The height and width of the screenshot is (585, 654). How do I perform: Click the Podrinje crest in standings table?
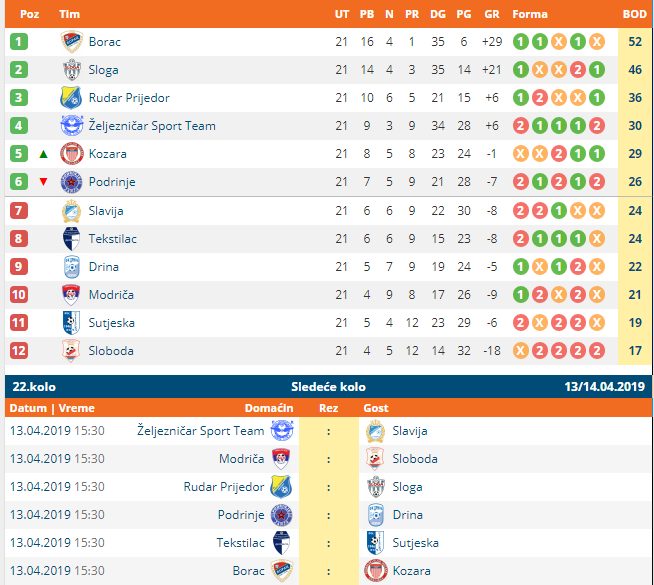tap(71, 182)
